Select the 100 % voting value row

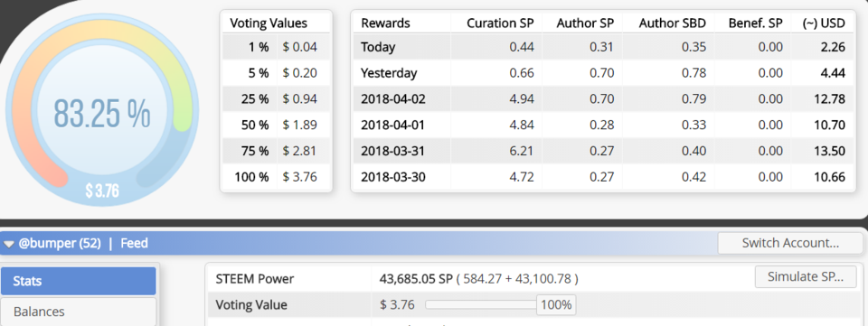(277, 177)
